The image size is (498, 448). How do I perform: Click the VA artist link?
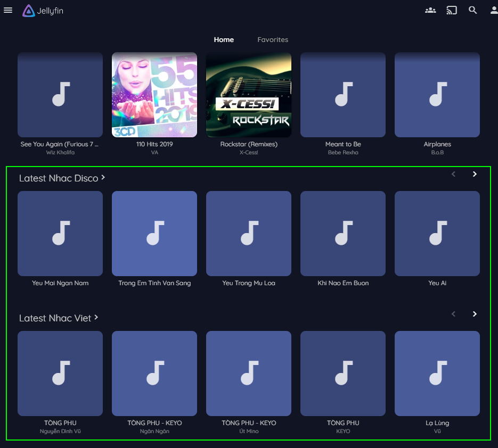154,153
